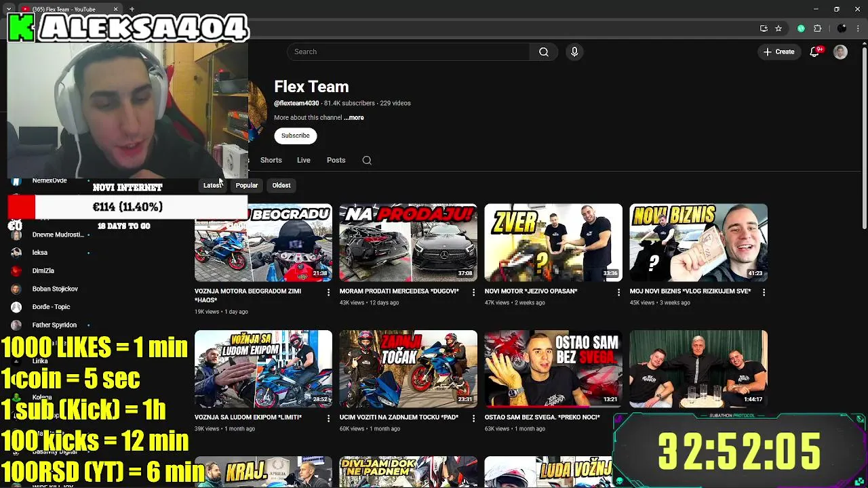Open video title VOZNJA SA LUDOM EKIPOM *LIMITI*

coord(248,418)
